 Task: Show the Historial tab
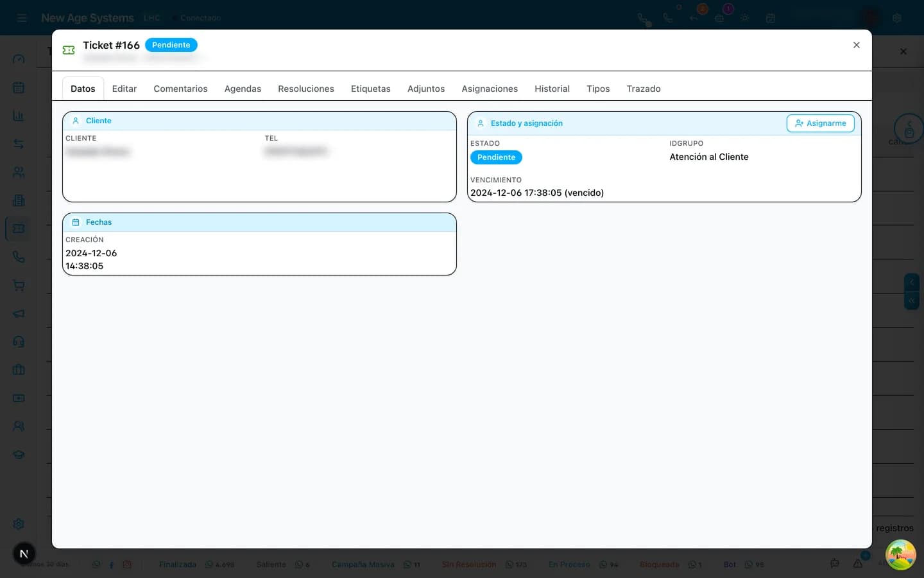[x=552, y=89]
